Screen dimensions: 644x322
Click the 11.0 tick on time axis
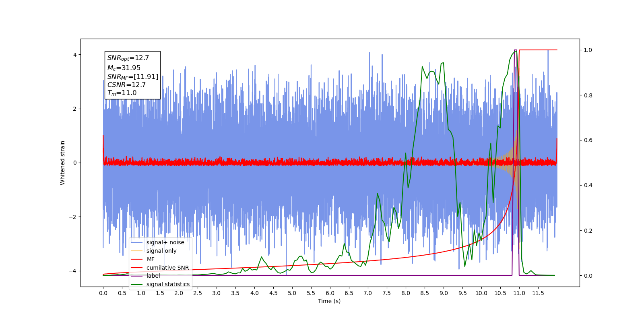click(x=519, y=293)
